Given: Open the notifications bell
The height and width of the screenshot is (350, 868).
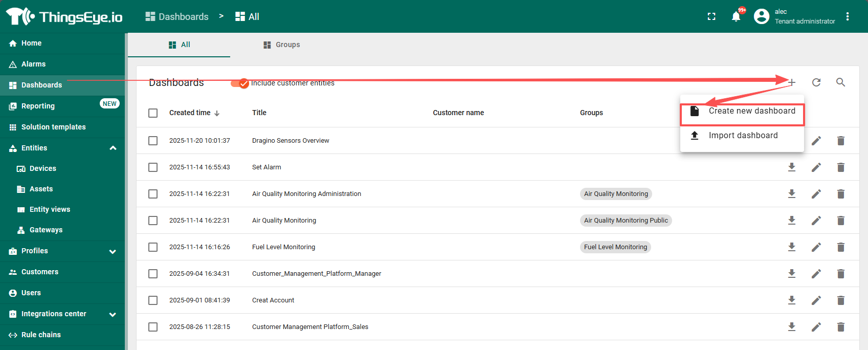Looking at the screenshot, I should point(736,16).
